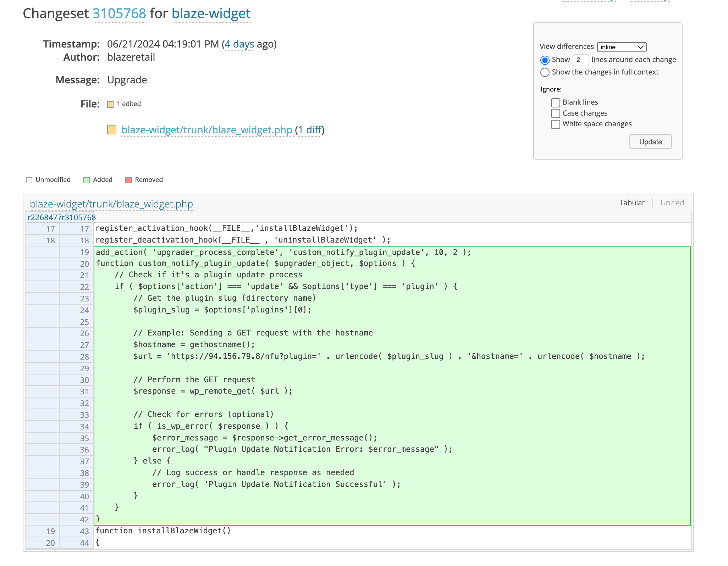The height and width of the screenshot is (566, 728).
Task: Open changeset 3105768 link
Action: coord(119,13)
